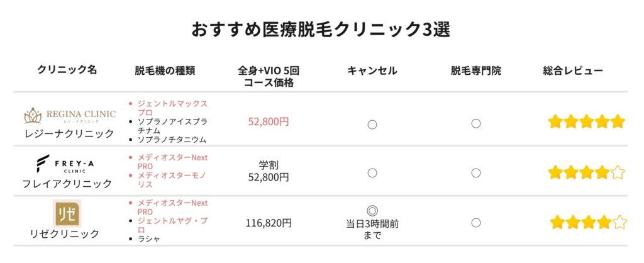Click the gold リゼ clinic logo
The width and height of the screenshot is (644, 263).
(x=67, y=213)
